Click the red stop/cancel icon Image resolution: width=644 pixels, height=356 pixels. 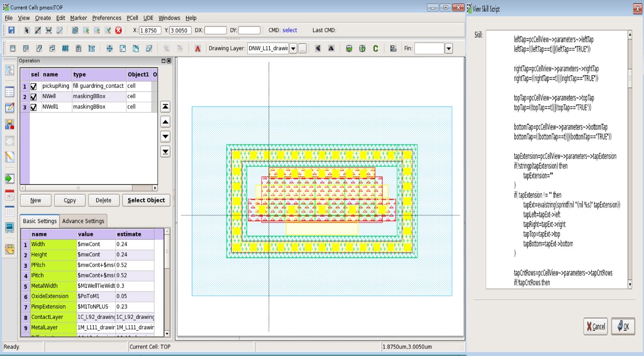point(118,30)
